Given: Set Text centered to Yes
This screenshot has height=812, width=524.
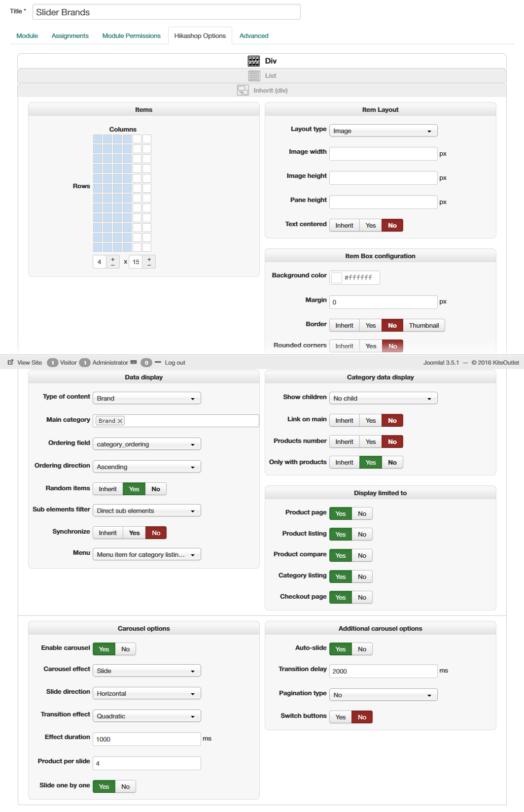Looking at the screenshot, I should [371, 226].
